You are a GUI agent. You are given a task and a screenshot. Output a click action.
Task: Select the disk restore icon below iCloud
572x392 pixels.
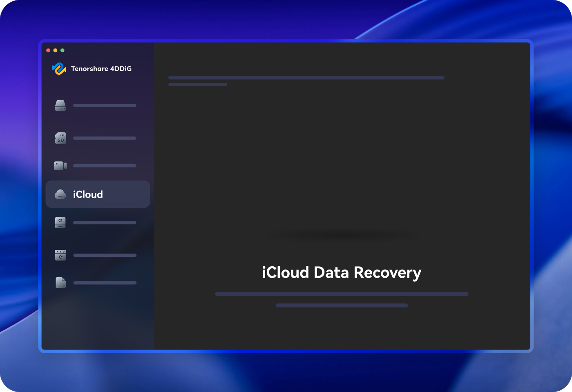pos(60,223)
